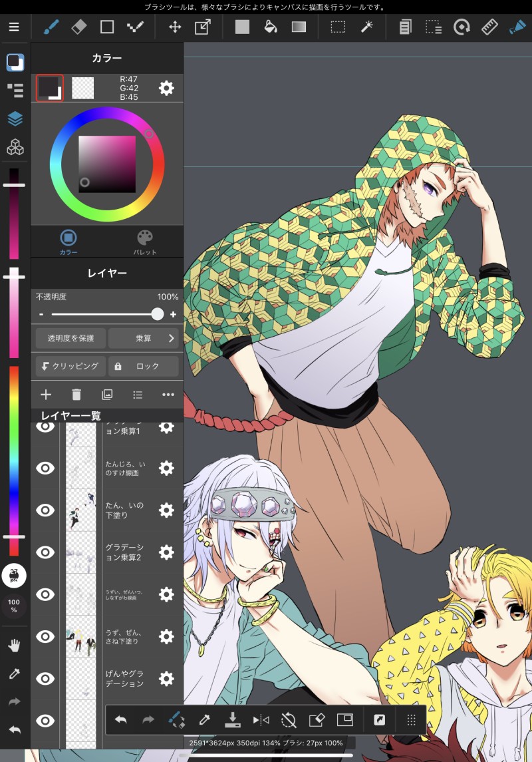
Task: Select the Brush tool in the top toolbar
Action: pos(51,27)
